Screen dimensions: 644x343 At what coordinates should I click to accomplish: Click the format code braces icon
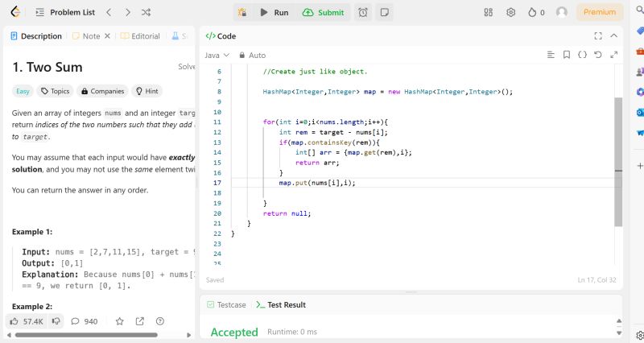(x=582, y=55)
